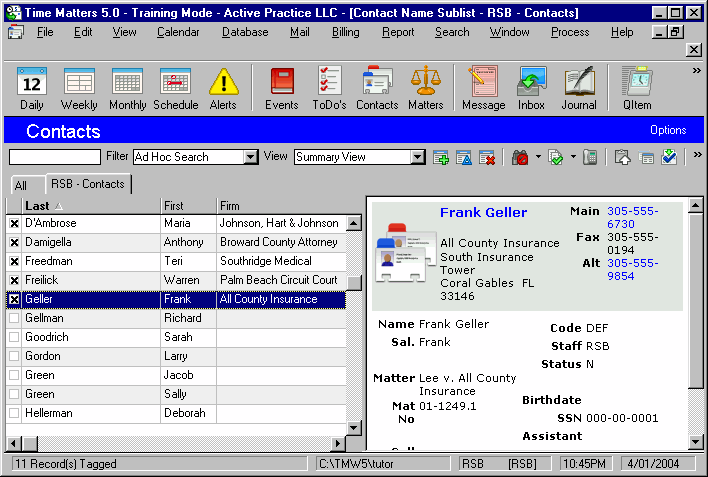This screenshot has width=708, height=477.
Task: Click Options in the Contacts header
Action: point(668,130)
